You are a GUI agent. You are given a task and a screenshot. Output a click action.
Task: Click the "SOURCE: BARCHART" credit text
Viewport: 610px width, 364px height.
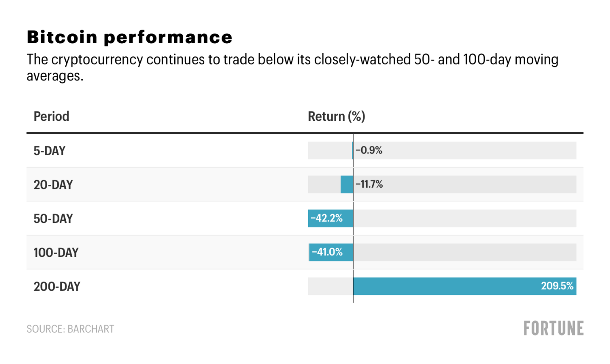(70, 329)
